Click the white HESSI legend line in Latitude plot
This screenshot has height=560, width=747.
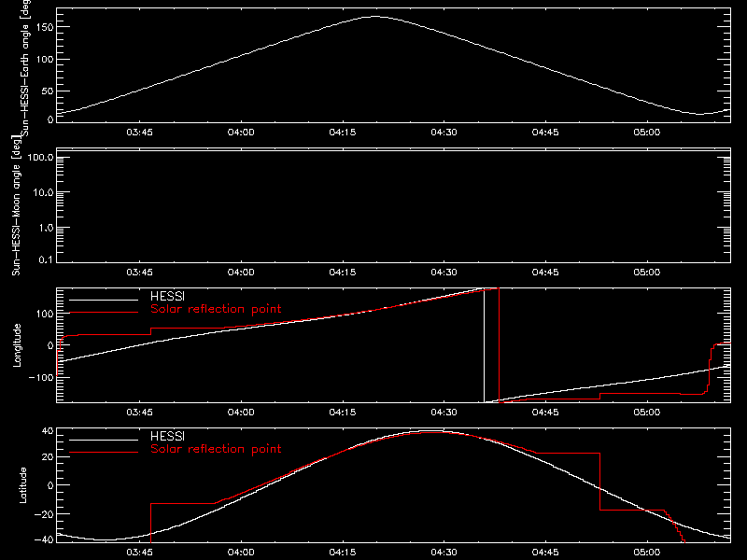tap(104, 440)
